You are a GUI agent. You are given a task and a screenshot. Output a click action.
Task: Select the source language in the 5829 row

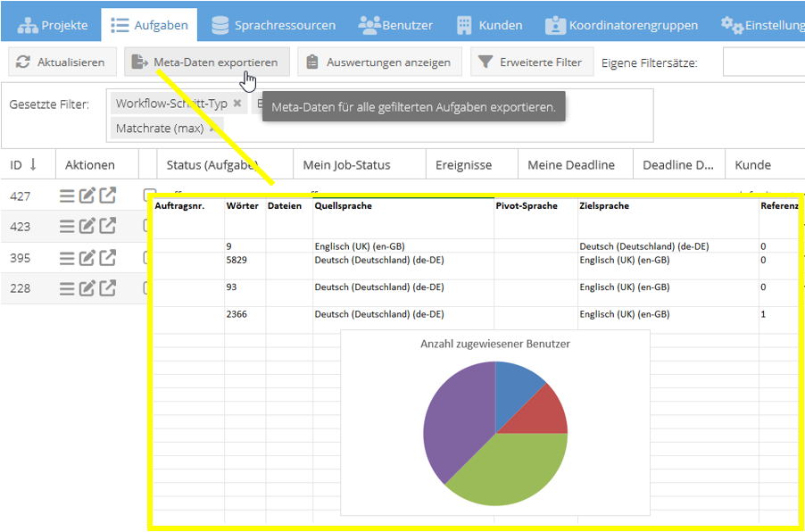pos(403,266)
